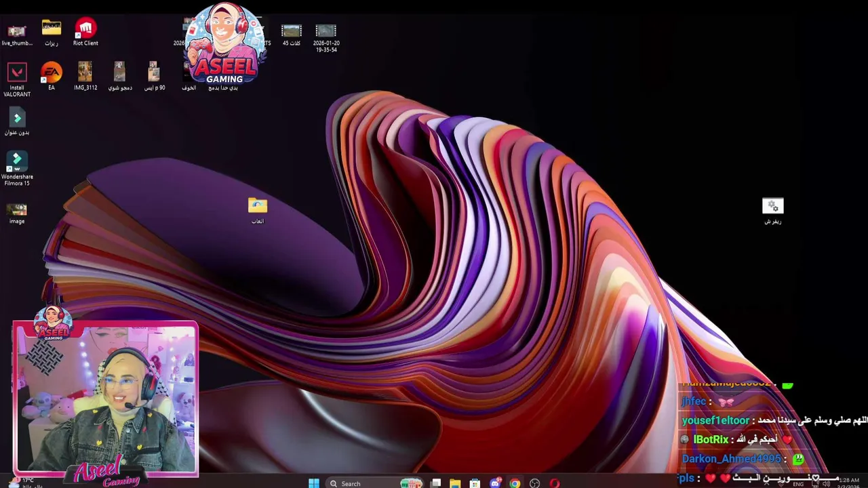Click the ENG language indicator
Screen dimensions: 868x488
[x=798, y=484]
